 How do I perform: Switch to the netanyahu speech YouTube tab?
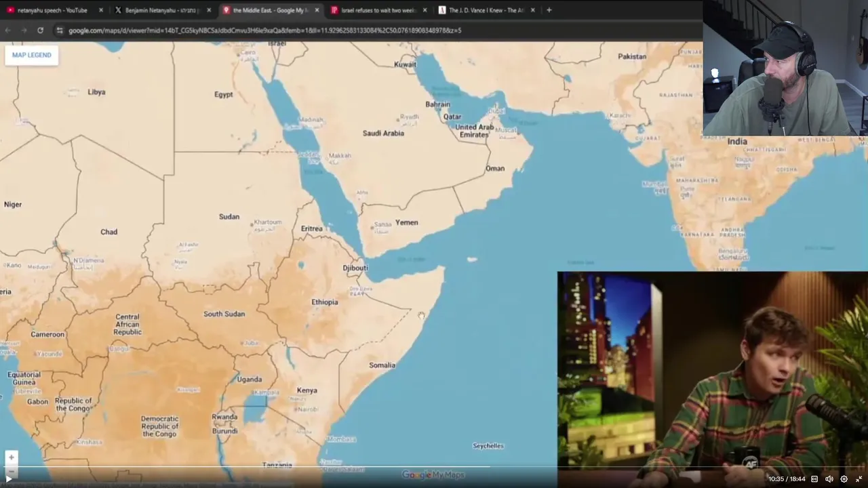[x=52, y=10]
